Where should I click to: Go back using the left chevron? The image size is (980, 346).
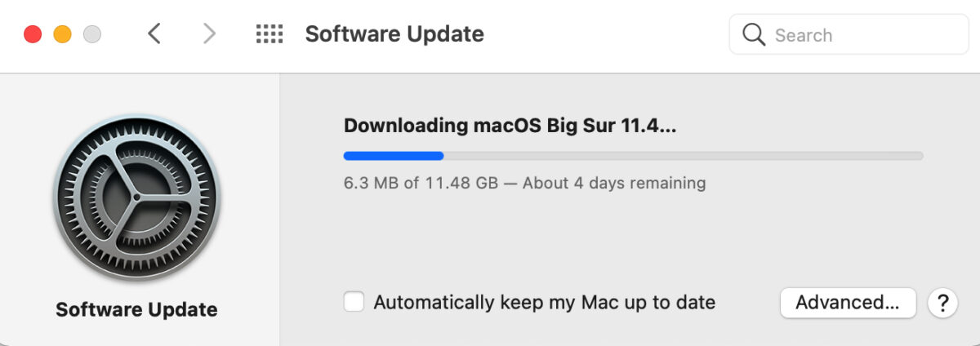(x=154, y=34)
